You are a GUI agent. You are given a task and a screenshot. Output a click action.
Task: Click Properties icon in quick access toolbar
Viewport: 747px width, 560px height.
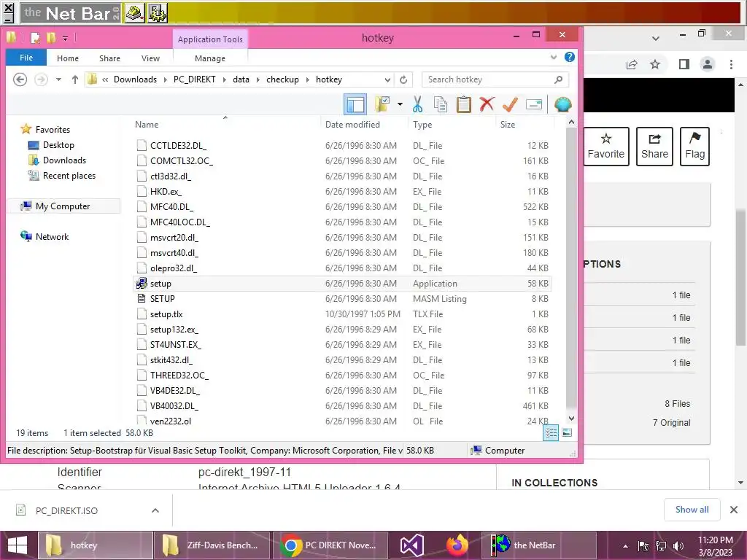click(35, 38)
